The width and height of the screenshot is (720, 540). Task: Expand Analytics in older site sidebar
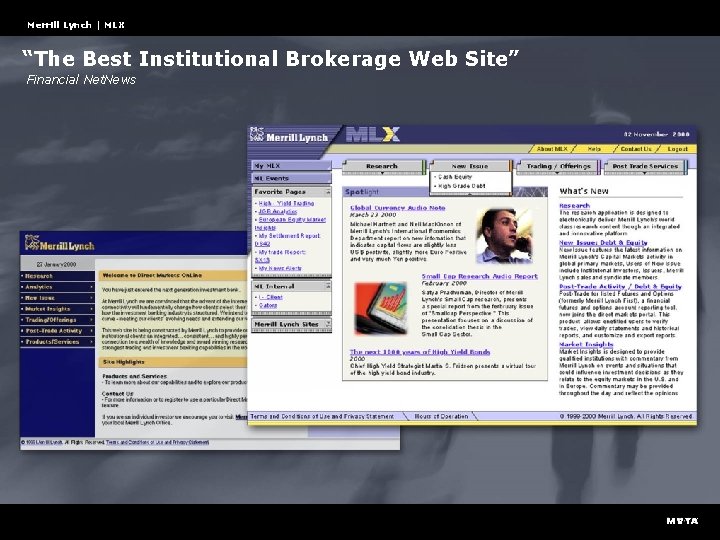point(57,287)
